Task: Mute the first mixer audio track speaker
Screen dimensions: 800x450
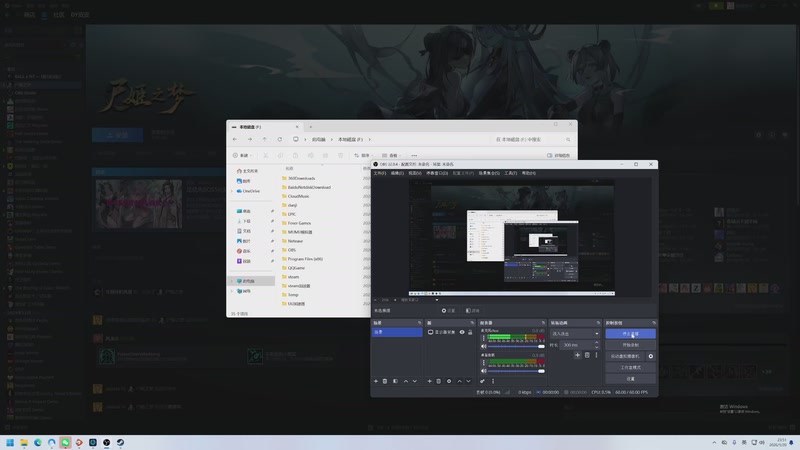Action: click(x=484, y=346)
